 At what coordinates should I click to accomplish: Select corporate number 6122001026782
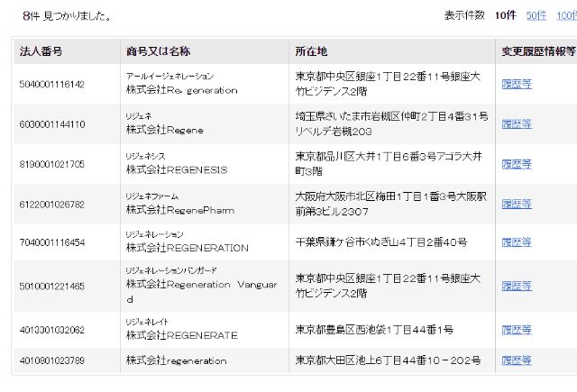coord(52,205)
